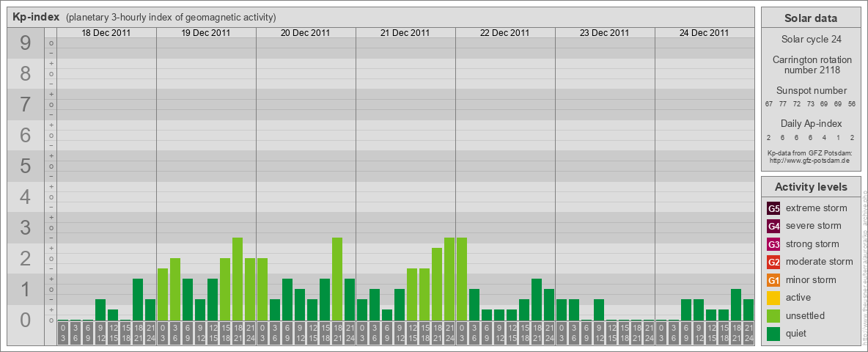
Task: Click the Kp scale number 9
Action: click(26, 43)
